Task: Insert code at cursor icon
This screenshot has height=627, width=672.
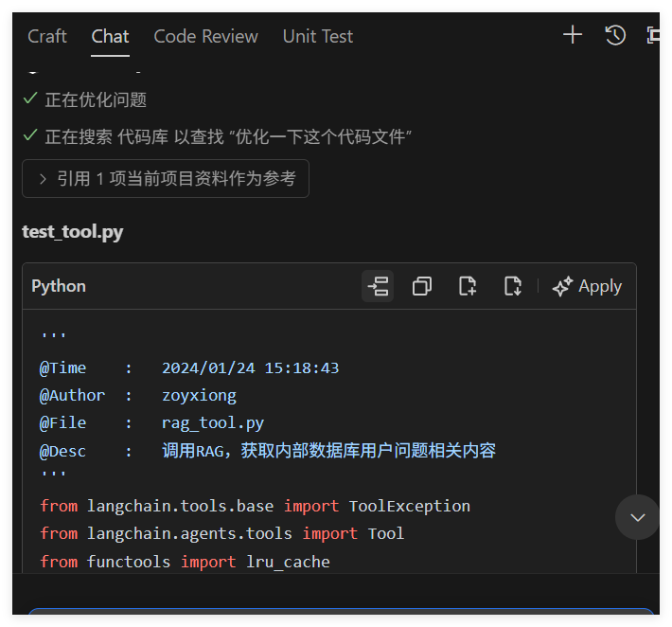Action: pos(378,286)
